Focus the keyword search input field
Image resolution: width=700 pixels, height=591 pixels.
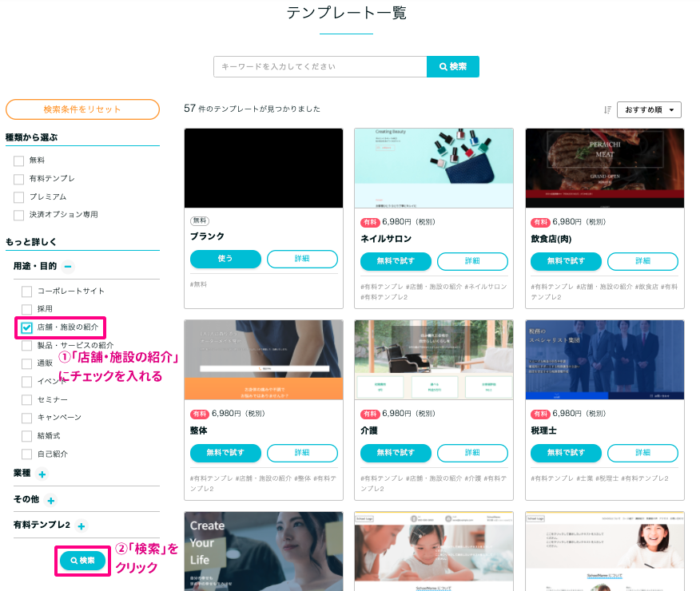pyautogui.click(x=320, y=67)
